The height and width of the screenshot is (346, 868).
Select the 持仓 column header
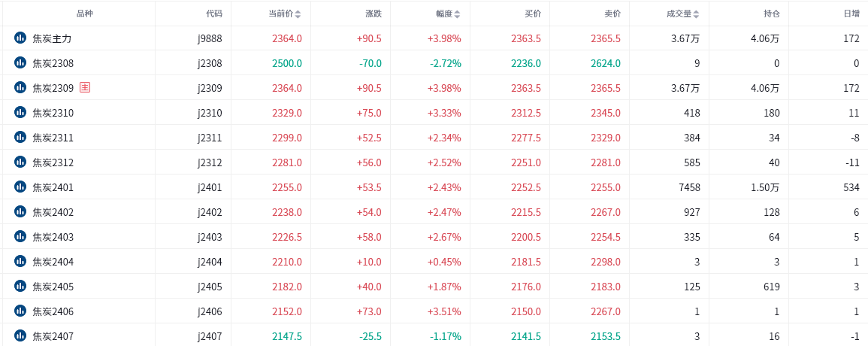[772, 14]
